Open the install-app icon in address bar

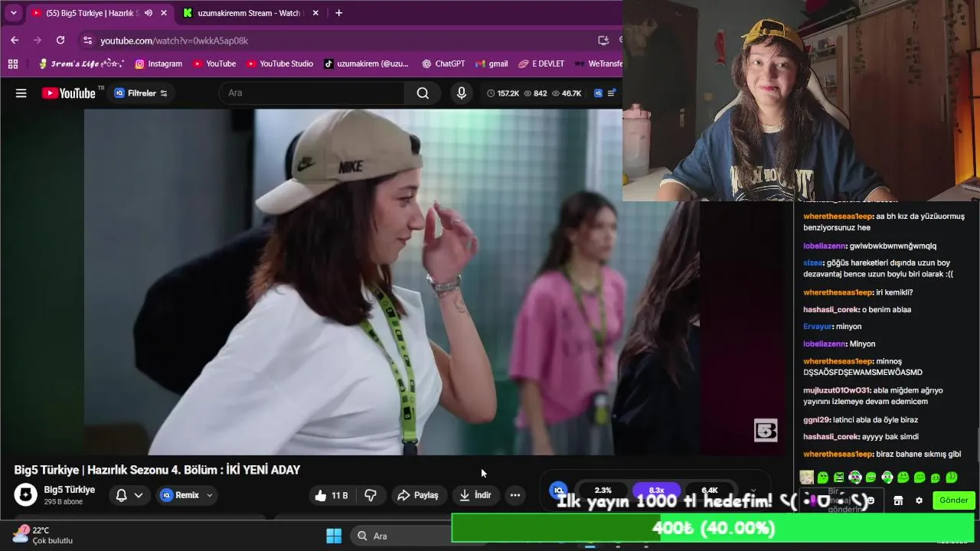603,41
